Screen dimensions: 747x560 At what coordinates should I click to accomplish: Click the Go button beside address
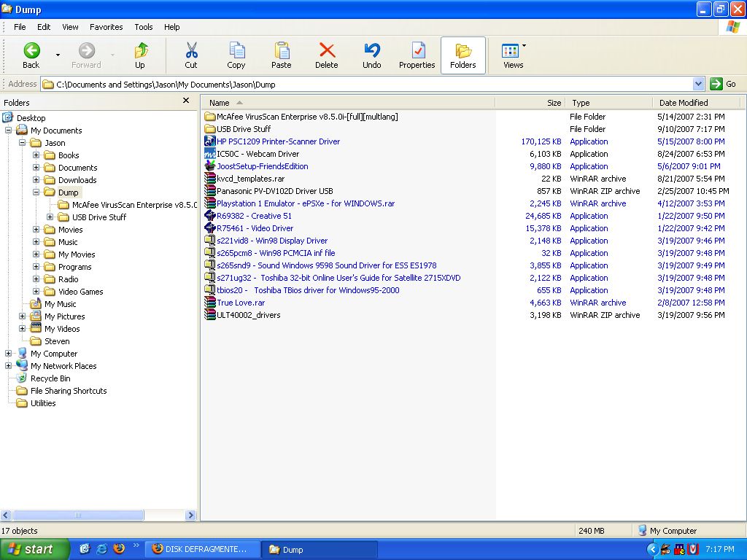point(723,85)
